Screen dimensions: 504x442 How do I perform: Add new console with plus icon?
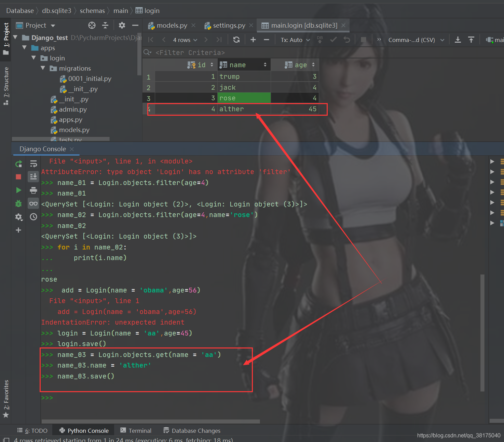coord(18,230)
